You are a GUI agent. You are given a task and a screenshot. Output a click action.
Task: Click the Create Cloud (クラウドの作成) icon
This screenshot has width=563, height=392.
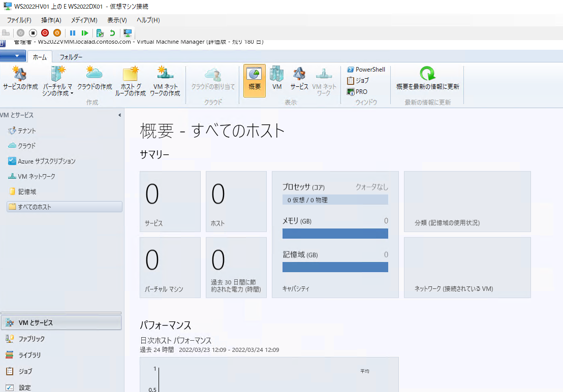pos(95,78)
